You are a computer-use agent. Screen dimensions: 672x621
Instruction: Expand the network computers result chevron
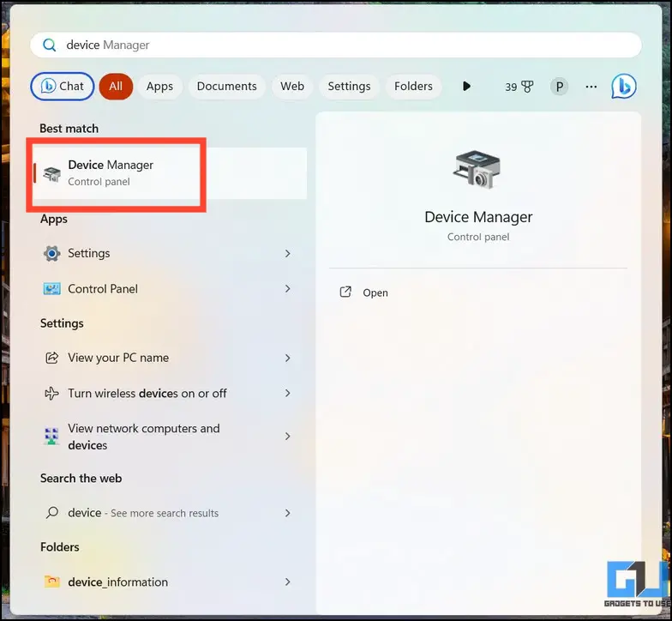click(x=288, y=437)
